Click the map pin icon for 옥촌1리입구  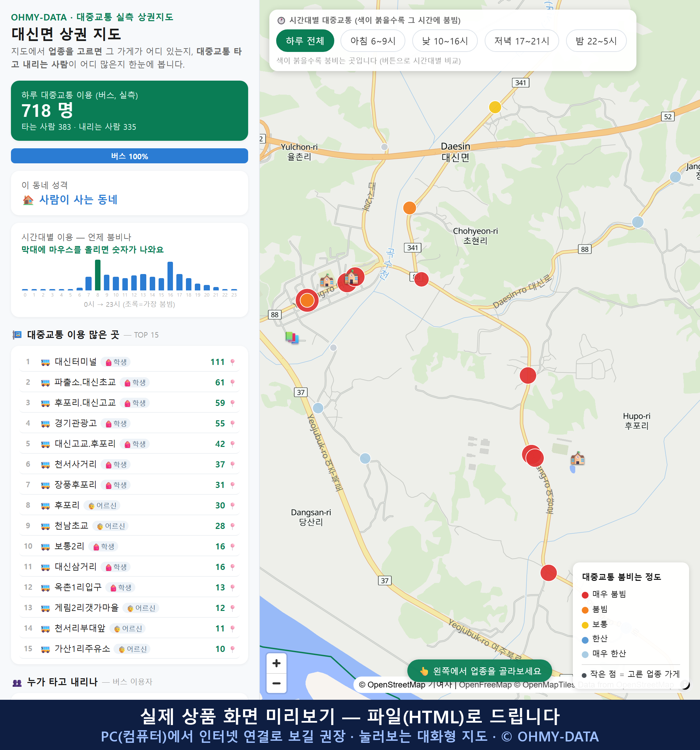point(232,587)
